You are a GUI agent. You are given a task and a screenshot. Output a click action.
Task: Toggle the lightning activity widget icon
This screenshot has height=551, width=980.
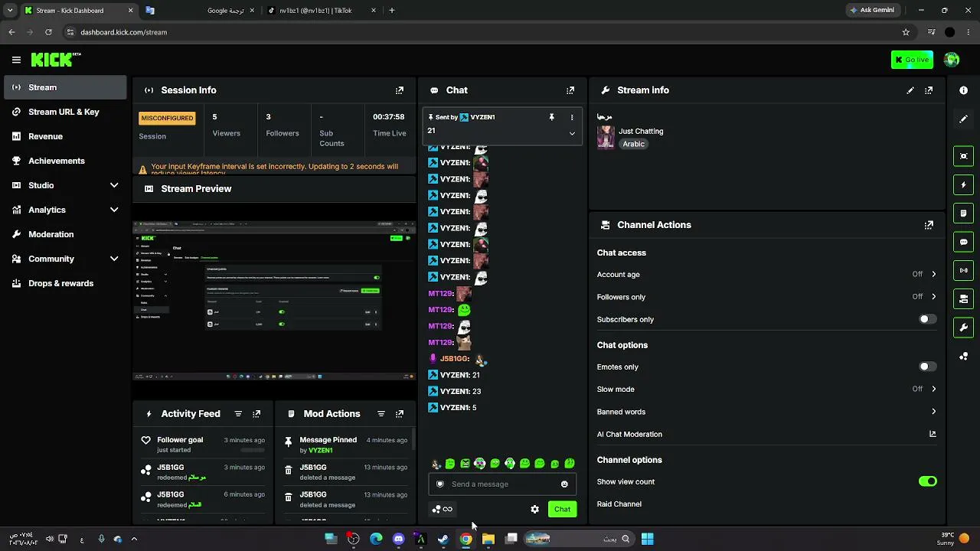964,184
